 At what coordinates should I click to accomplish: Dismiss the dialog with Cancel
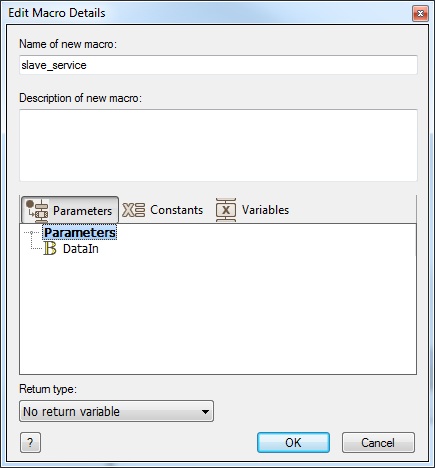[378, 443]
